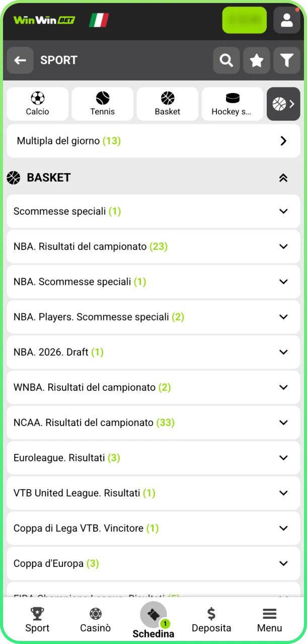Viewport: 307px width, 644px height.
Task: Switch to the Calcio sport tab
Action: tap(37, 104)
